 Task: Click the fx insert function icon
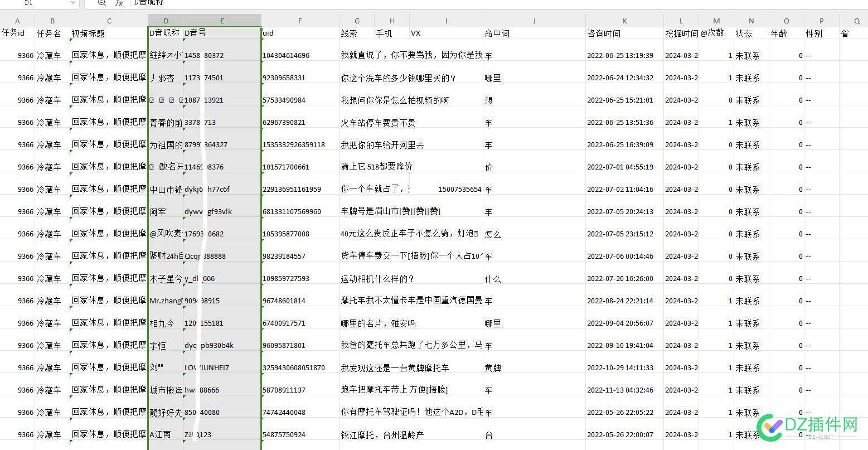(118, 3)
